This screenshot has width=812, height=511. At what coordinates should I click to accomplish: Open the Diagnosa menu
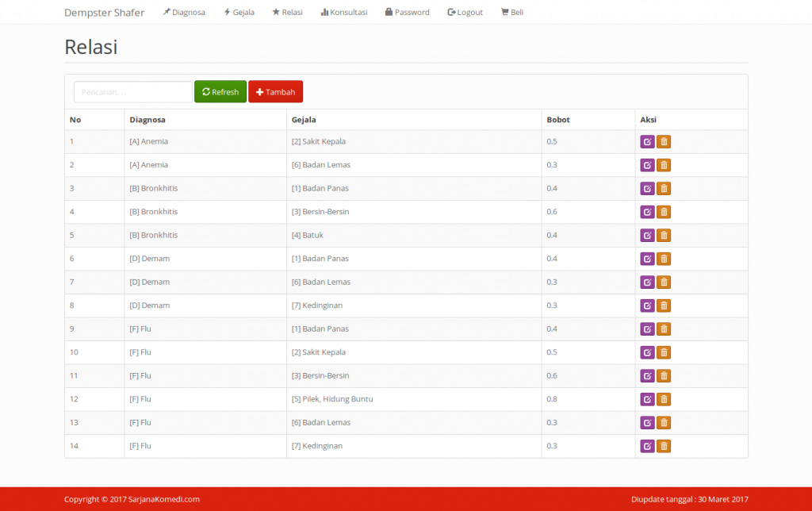(184, 12)
